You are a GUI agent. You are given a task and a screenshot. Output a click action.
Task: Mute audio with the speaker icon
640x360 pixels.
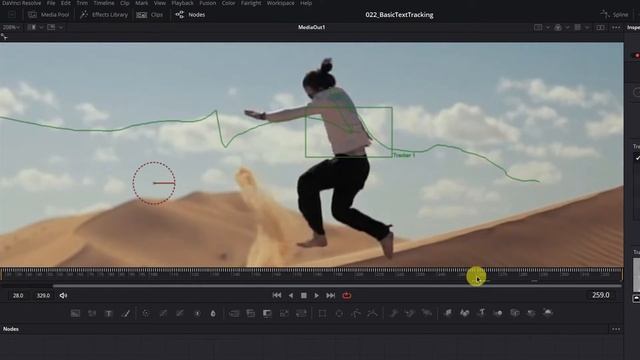click(x=63, y=296)
